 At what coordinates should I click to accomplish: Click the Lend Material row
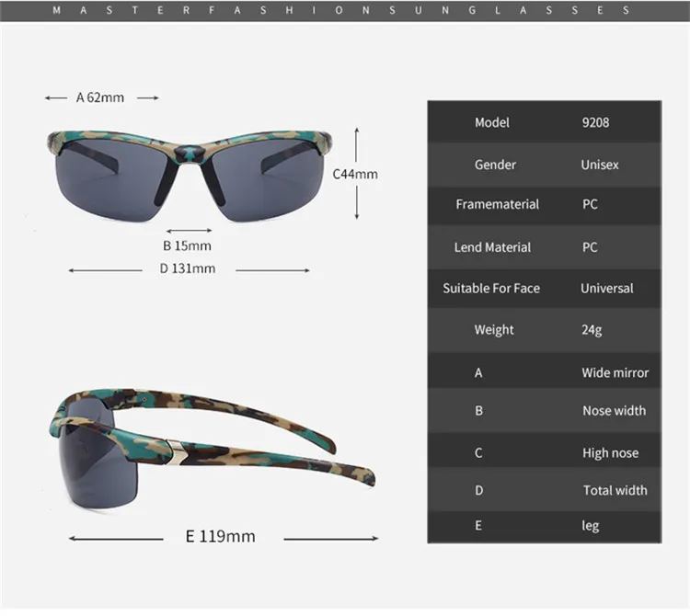tap(545, 247)
